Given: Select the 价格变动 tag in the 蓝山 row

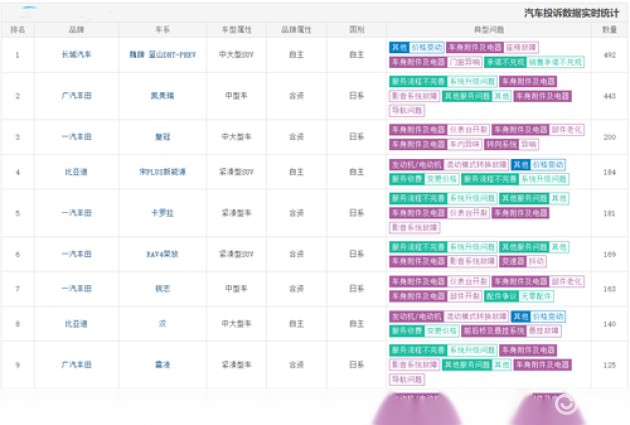Looking at the screenshot, I should pos(427,47).
